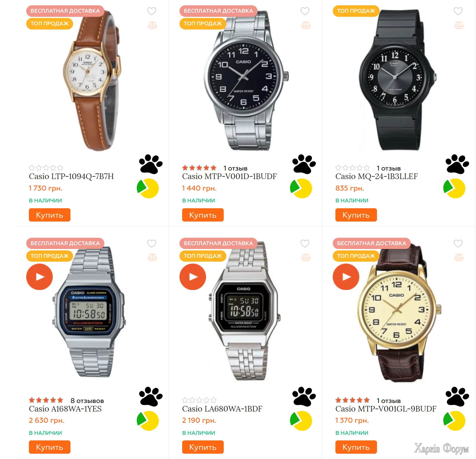Click paw icon beside Casio MQ-24-1B3LLEF
Viewport: 476px width, 459px height.
457,164
